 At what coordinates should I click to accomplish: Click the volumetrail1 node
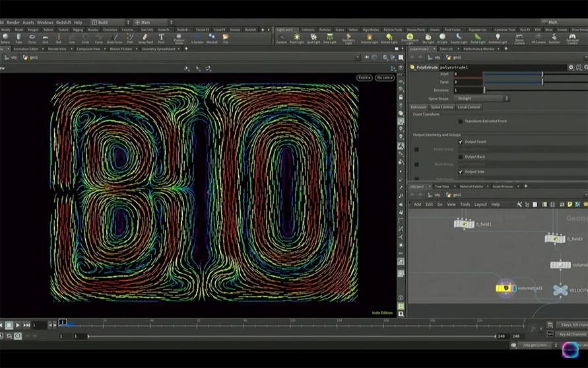(x=505, y=288)
